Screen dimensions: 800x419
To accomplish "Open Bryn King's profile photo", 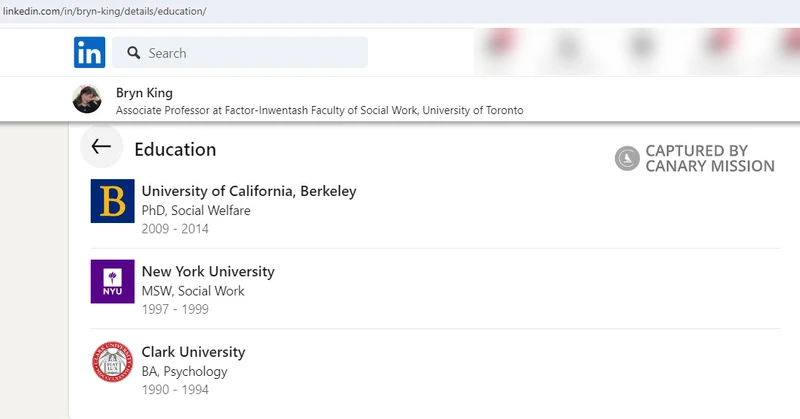I will (87, 99).
